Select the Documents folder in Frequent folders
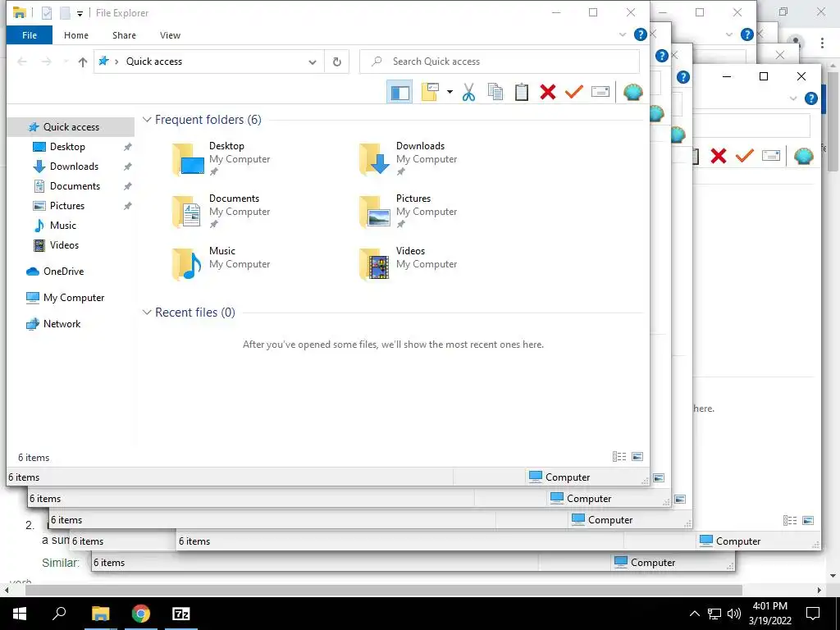 click(222, 211)
